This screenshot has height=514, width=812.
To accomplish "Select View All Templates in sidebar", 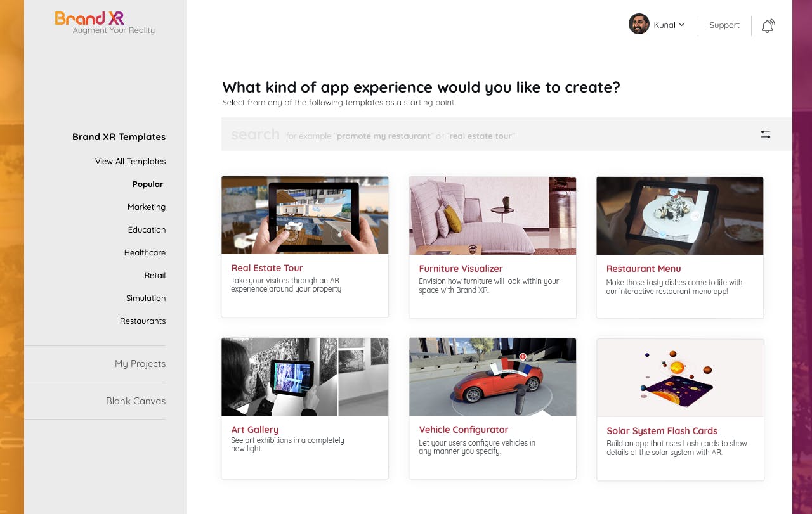I will 130,162.
